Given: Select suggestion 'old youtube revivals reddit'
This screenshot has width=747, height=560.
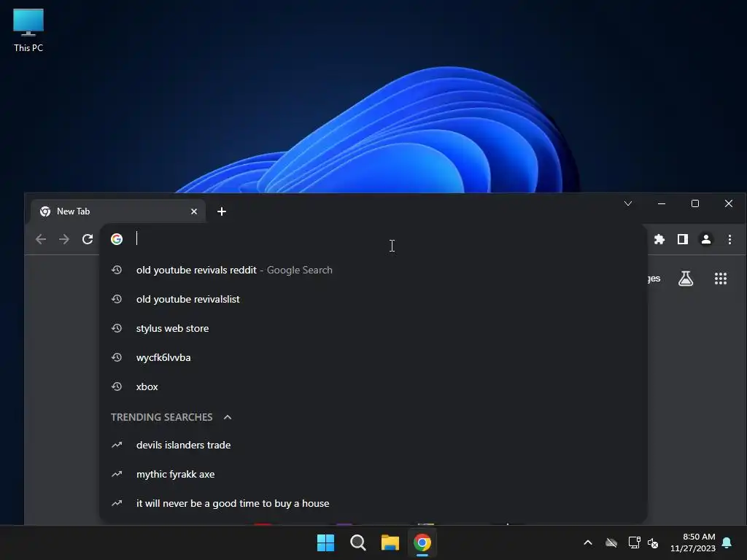Looking at the screenshot, I should coord(373,270).
